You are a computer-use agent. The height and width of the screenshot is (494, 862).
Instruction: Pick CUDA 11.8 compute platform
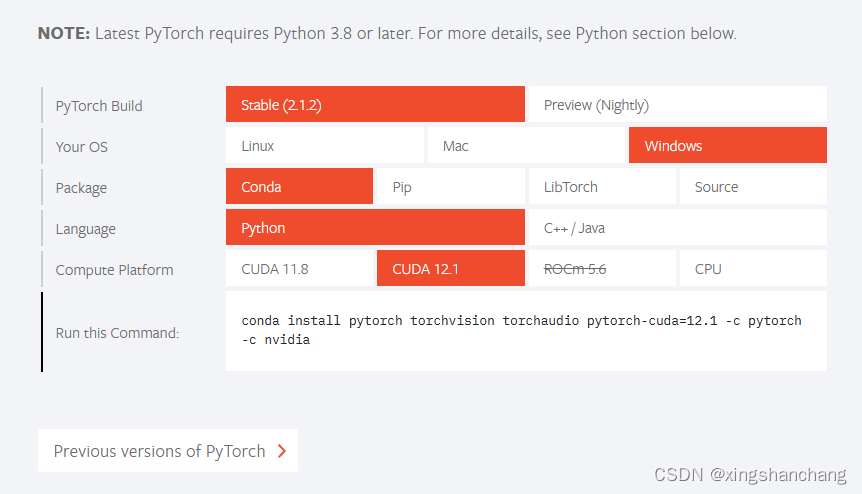coord(300,269)
